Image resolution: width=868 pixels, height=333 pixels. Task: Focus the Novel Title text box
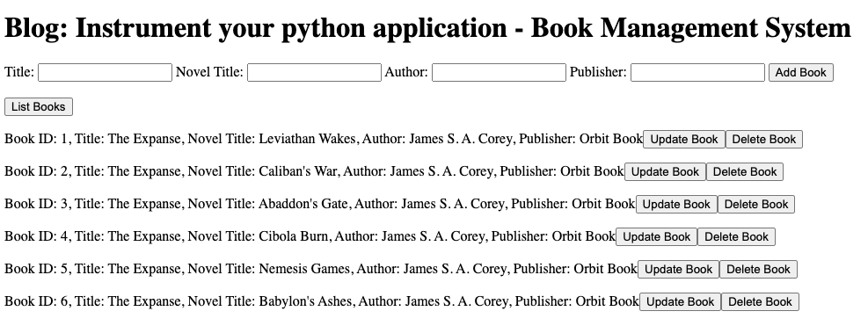[x=315, y=72]
